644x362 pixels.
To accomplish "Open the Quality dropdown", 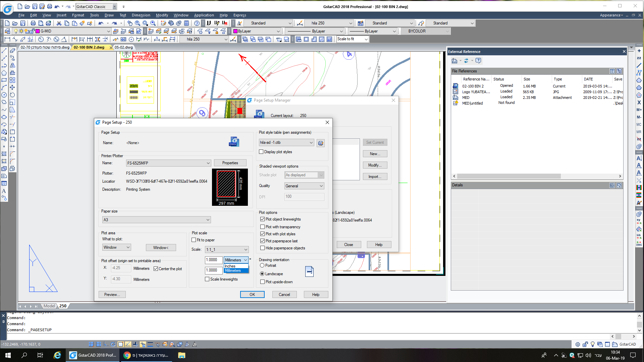I will [304, 186].
